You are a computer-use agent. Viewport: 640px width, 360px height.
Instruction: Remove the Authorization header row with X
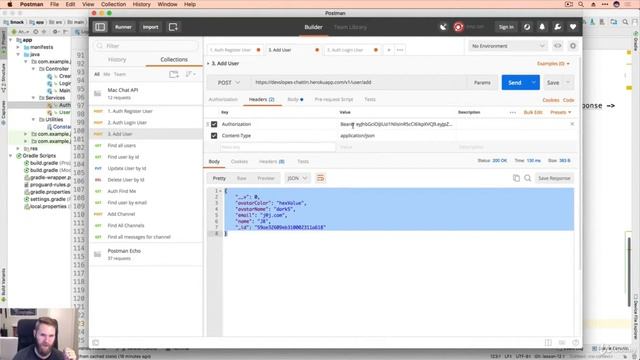point(572,124)
